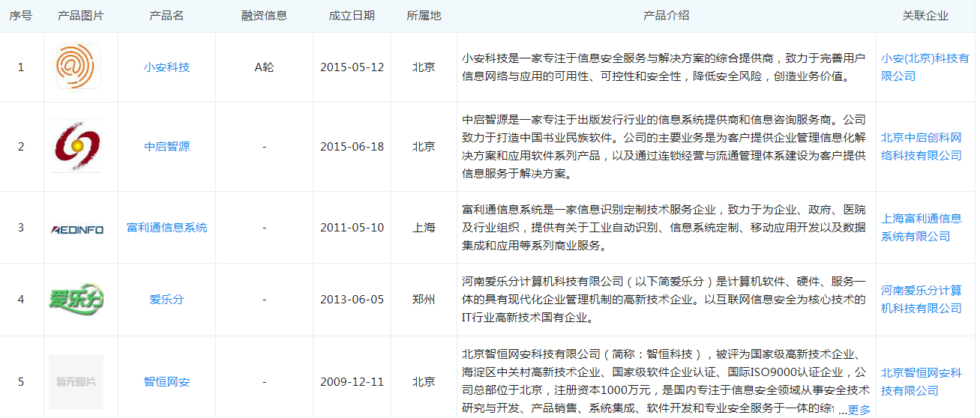Select the 富利通信息系统 description text
Viewport: 980px width, 418px height.
click(x=664, y=227)
